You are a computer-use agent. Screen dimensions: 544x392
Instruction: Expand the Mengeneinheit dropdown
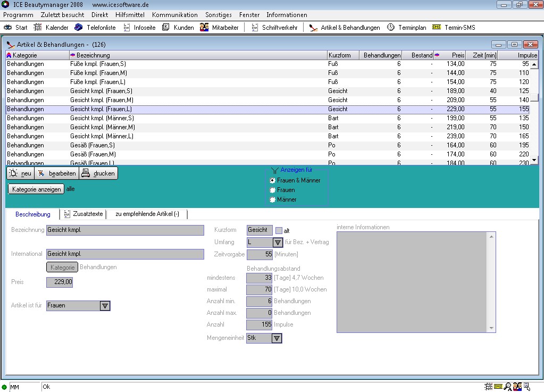pos(277,338)
